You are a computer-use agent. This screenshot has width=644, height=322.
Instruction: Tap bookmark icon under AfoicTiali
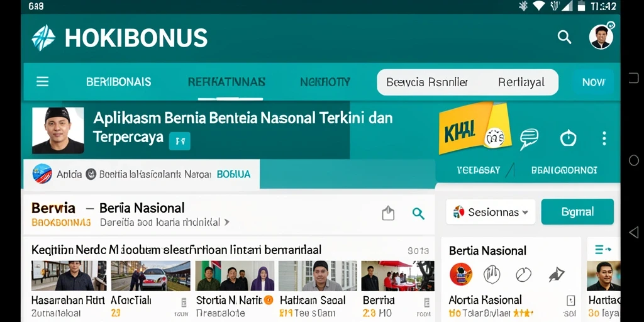(184, 303)
